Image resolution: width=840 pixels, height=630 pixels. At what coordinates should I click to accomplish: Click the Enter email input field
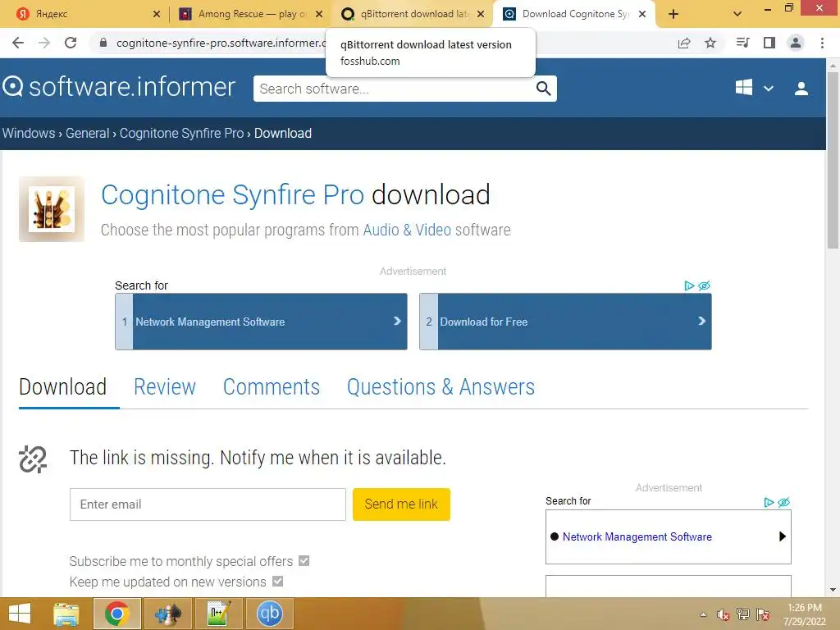(208, 504)
